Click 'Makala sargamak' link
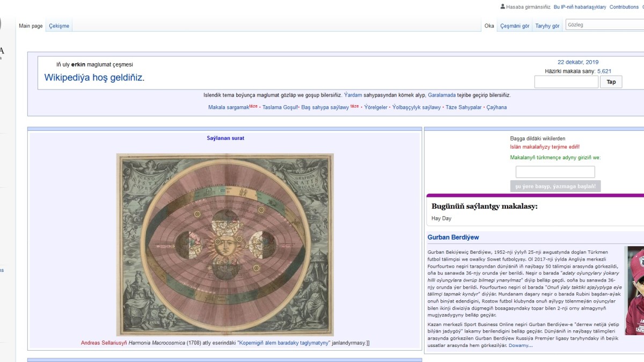 229,107
